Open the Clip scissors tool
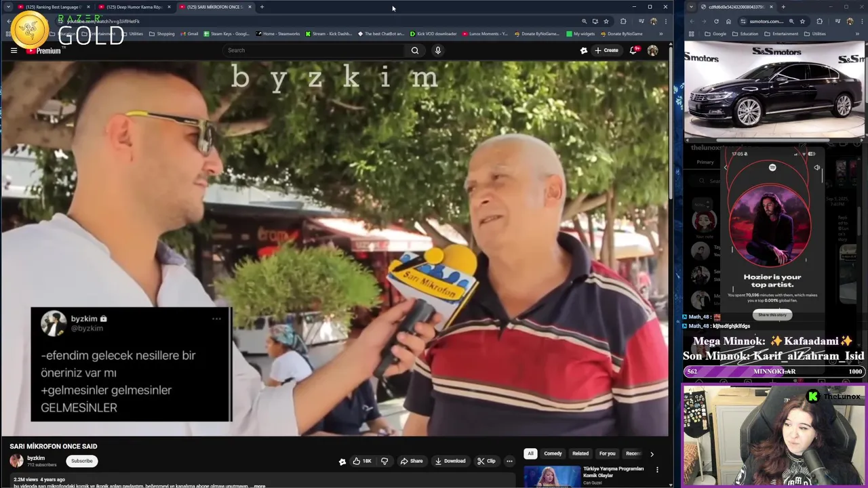The width and height of the screenshot is (868, 488). point(486,461)
